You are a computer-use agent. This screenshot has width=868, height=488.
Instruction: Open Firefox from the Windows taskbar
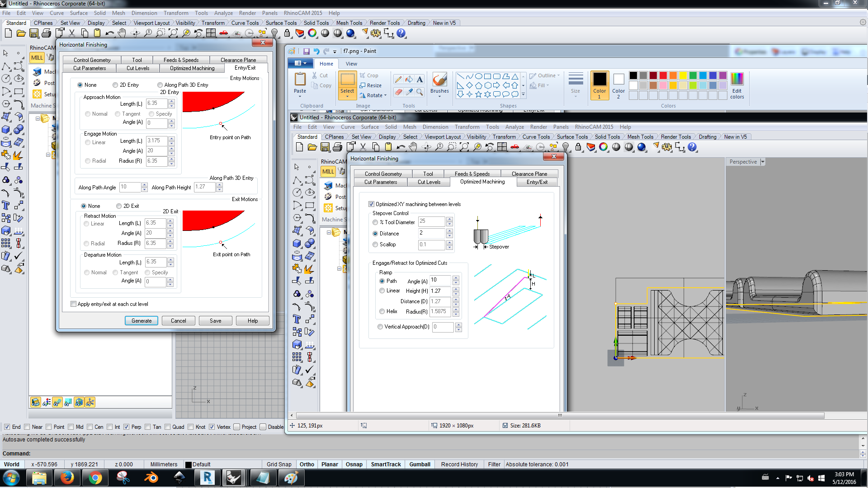click(67, 478)
